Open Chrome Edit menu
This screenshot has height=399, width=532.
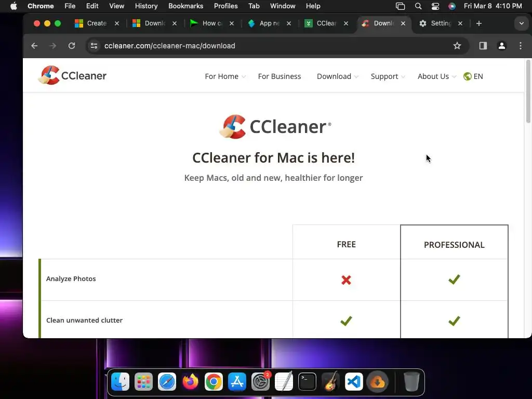click(92, 6)
